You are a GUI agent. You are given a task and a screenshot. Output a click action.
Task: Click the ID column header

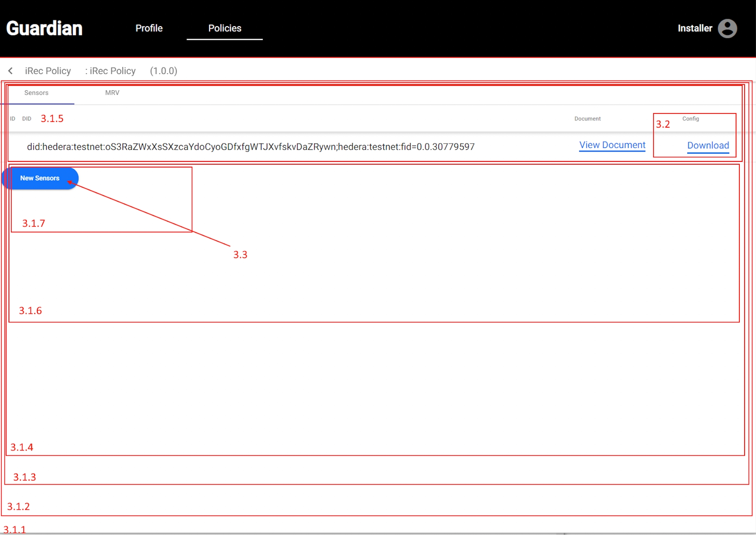tap(13, 119)
